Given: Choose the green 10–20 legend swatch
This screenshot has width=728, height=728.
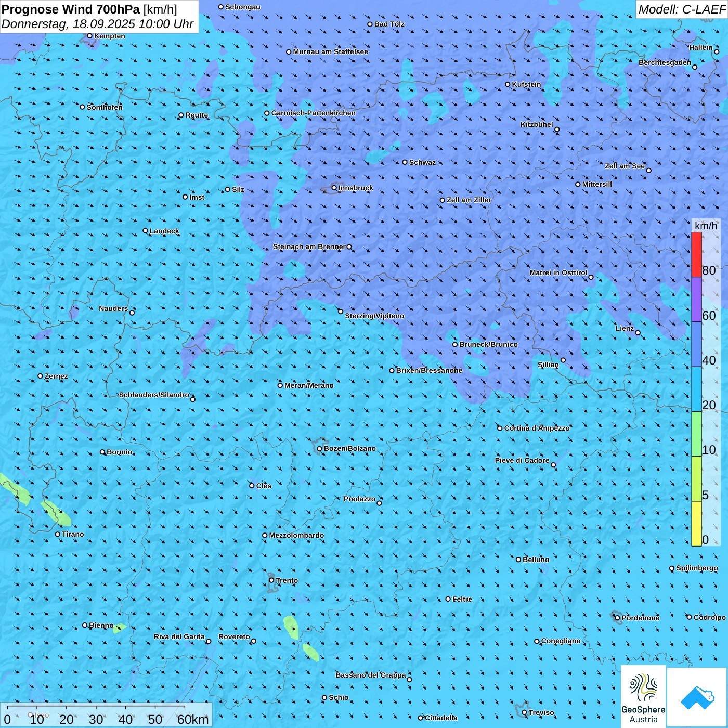Looking at the screenshot, I should coord(696,434).
